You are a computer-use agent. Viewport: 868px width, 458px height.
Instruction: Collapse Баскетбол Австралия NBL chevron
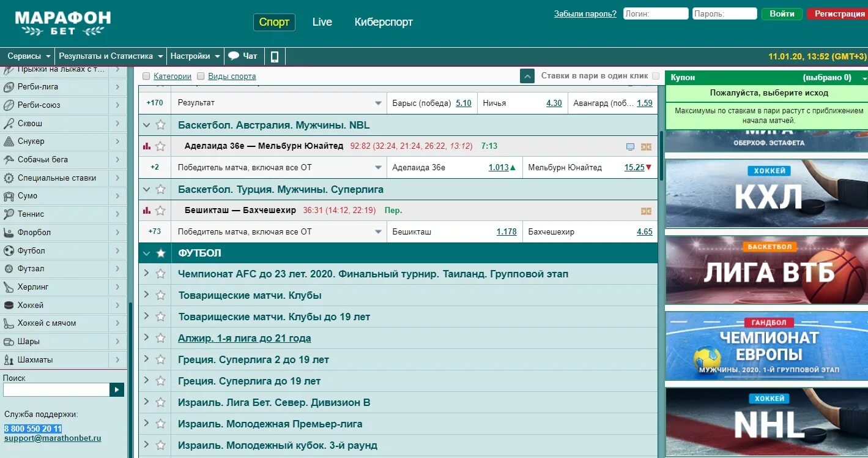(x=146, y=125)
